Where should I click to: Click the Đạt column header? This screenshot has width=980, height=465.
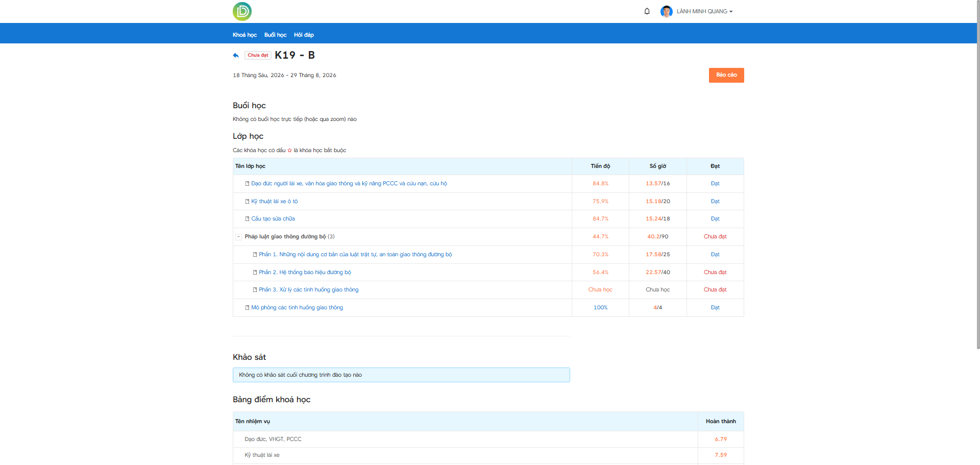(x=715, y=166)
